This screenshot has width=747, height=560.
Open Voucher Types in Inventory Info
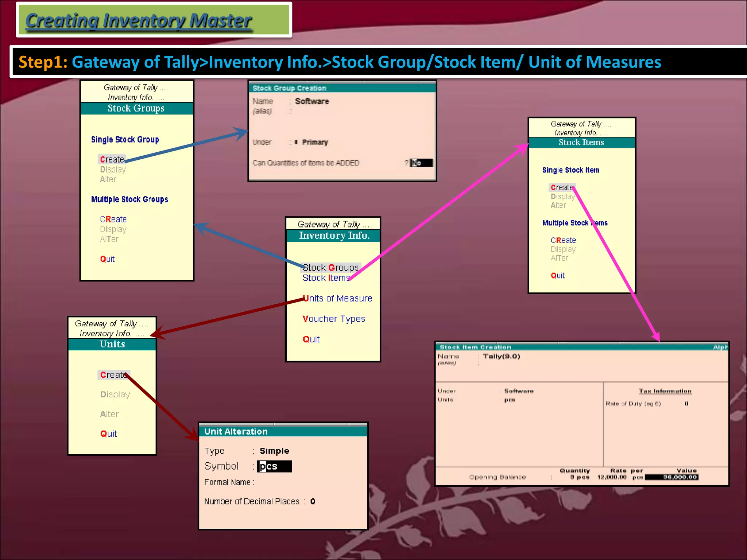pos(333,319)
